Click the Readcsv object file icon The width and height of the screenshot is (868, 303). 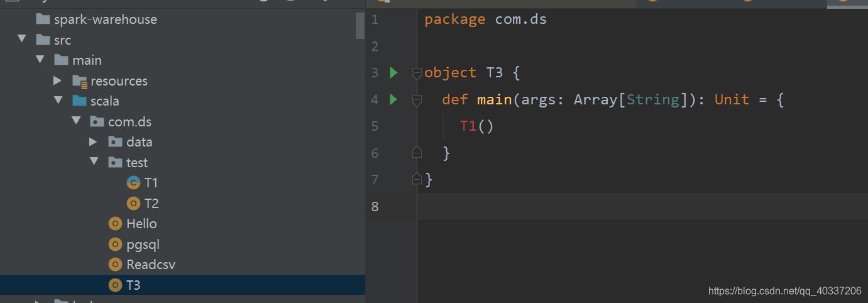coord(115,265)
